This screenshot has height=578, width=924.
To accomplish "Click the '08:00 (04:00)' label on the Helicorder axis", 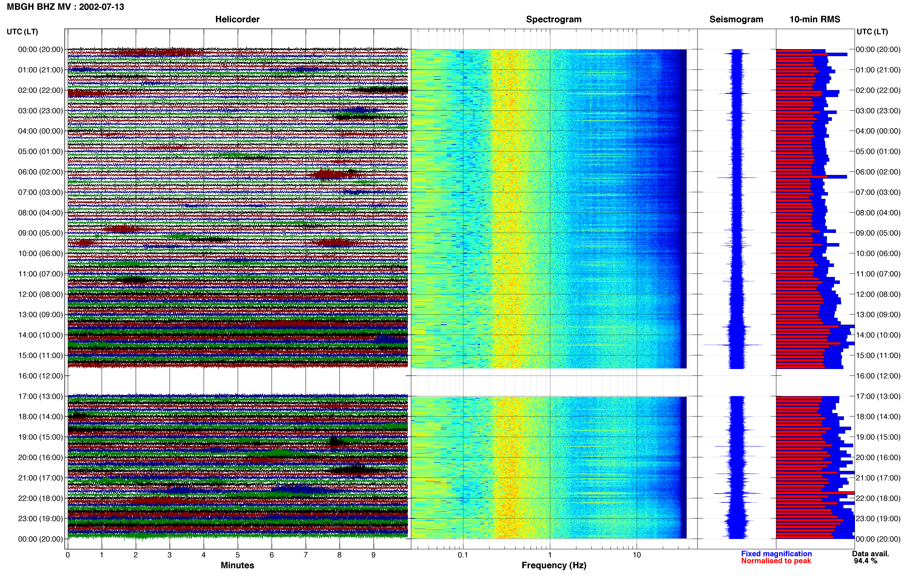I will coord(41,212).
